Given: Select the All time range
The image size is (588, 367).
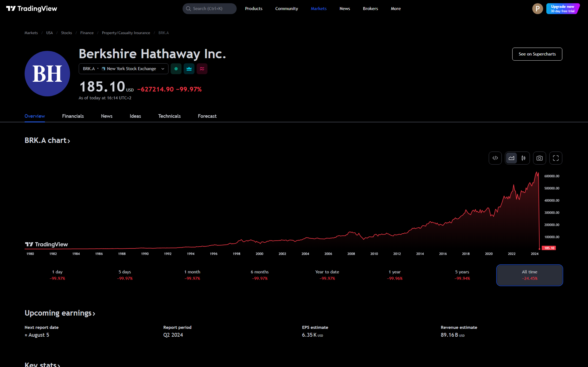Looking at the screenshot, I should point(529,275).
